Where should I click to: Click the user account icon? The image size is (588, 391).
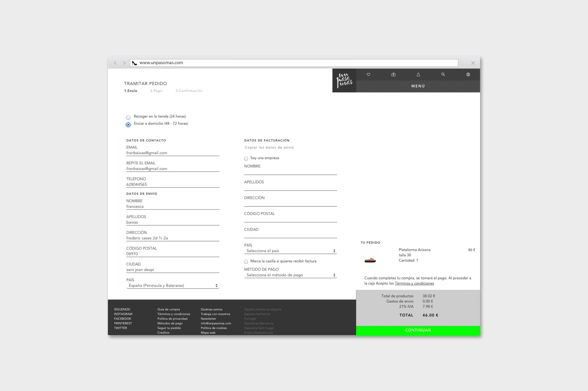point(418,74)
